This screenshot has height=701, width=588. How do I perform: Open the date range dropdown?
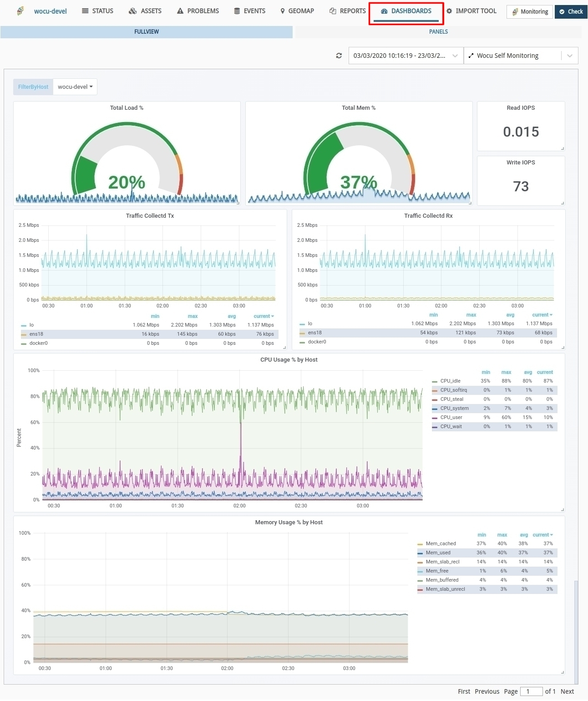pos(406,56)
